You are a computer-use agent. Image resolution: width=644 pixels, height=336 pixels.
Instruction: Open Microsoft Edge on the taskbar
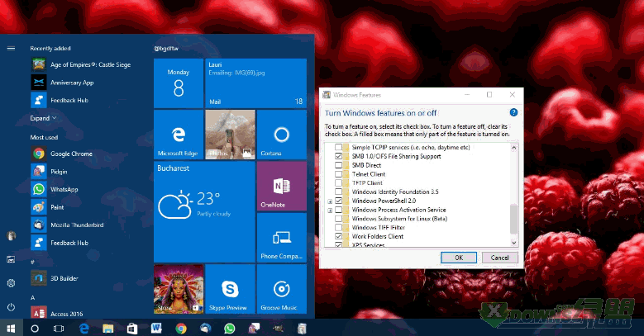coord(83,329)
